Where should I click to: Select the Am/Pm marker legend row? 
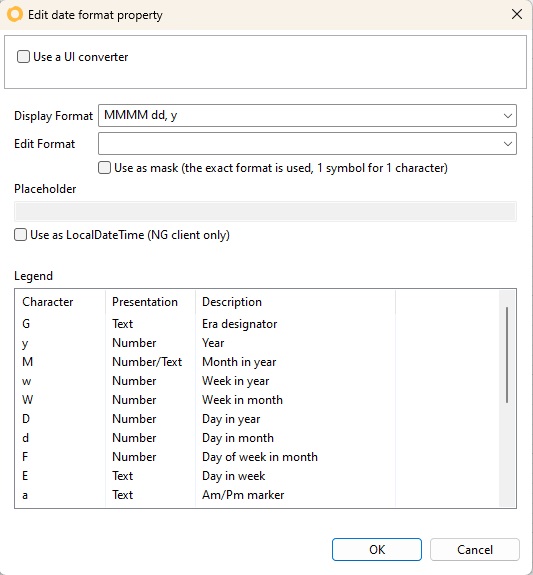click(x=257, y=495)
